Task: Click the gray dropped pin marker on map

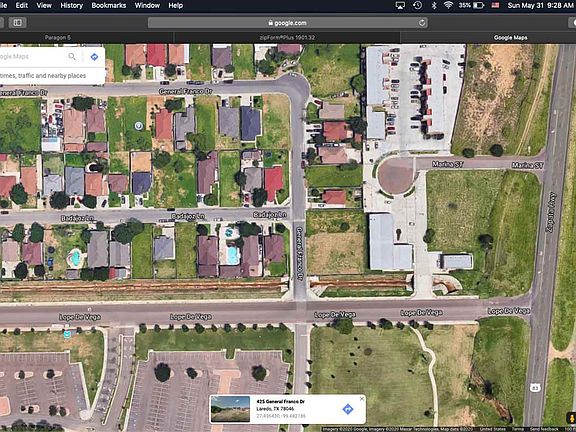Action: click(x=138, y=126)
